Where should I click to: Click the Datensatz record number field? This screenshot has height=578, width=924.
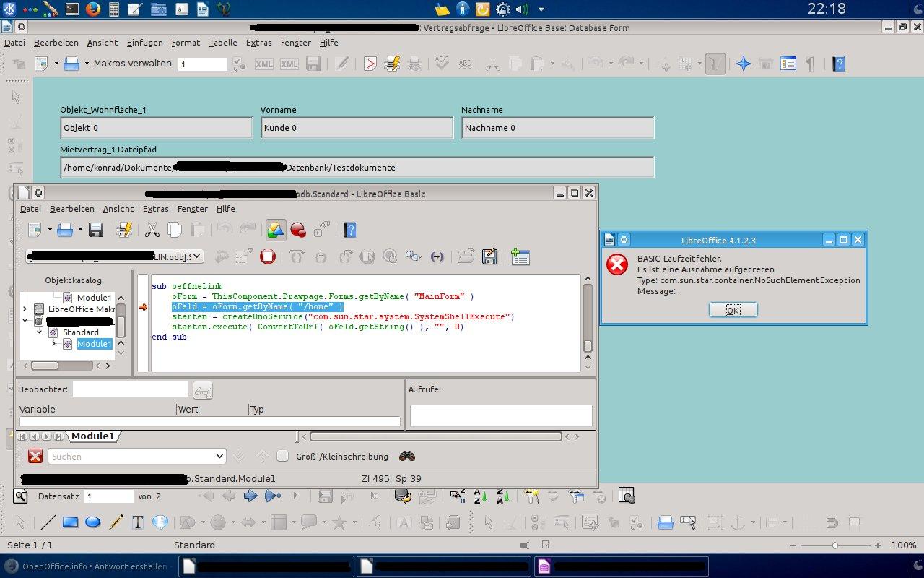click(108, 496)
